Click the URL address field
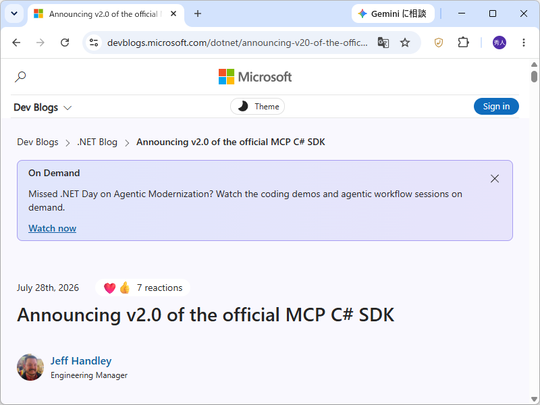 [x=237, y=43]
